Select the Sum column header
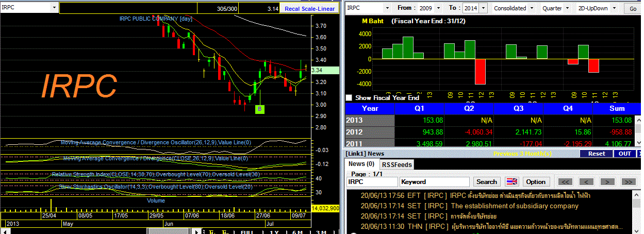 [617, 108]
